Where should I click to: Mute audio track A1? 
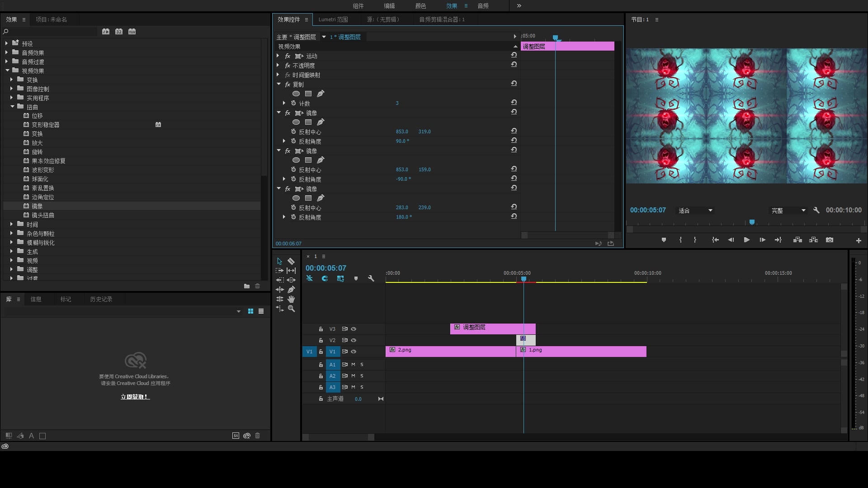tap(353, 364)
